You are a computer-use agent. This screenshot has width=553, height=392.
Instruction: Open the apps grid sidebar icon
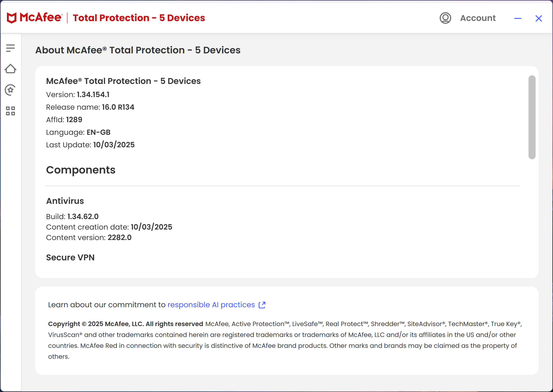coord(10,111)
